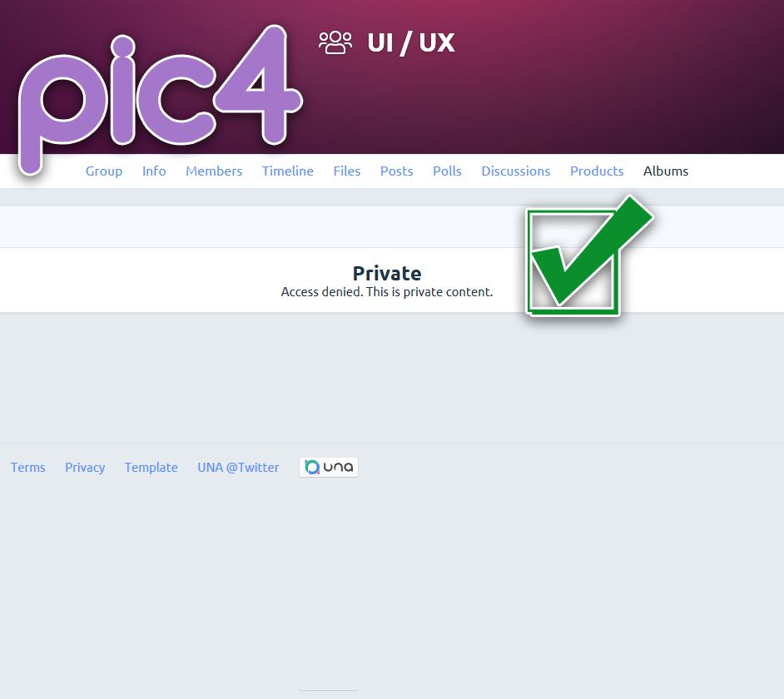
Task: Go to the Timeline tab
Action: [288, 171]
